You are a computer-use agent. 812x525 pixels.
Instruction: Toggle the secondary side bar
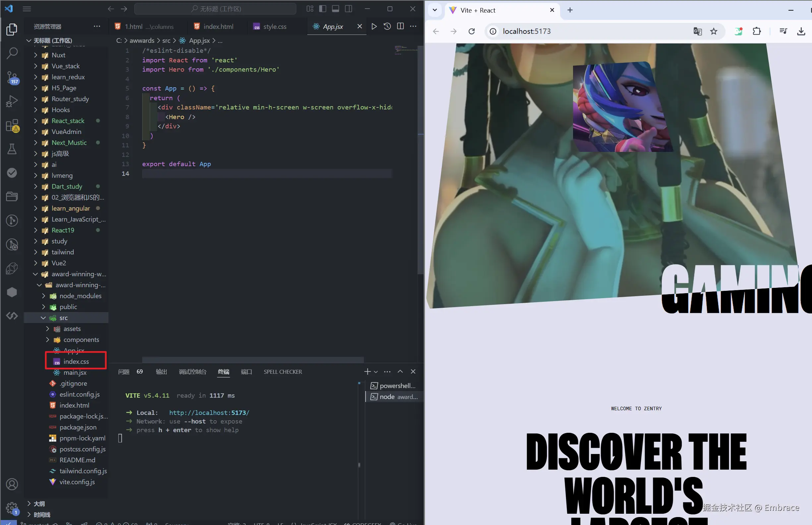pyautogui.click(x=348, y=9)
